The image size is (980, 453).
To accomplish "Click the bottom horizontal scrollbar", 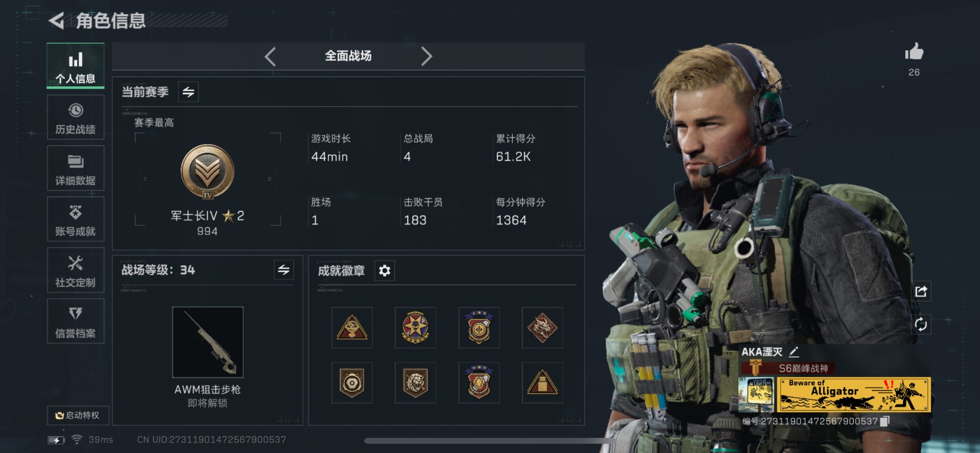I will pos(490,440).
